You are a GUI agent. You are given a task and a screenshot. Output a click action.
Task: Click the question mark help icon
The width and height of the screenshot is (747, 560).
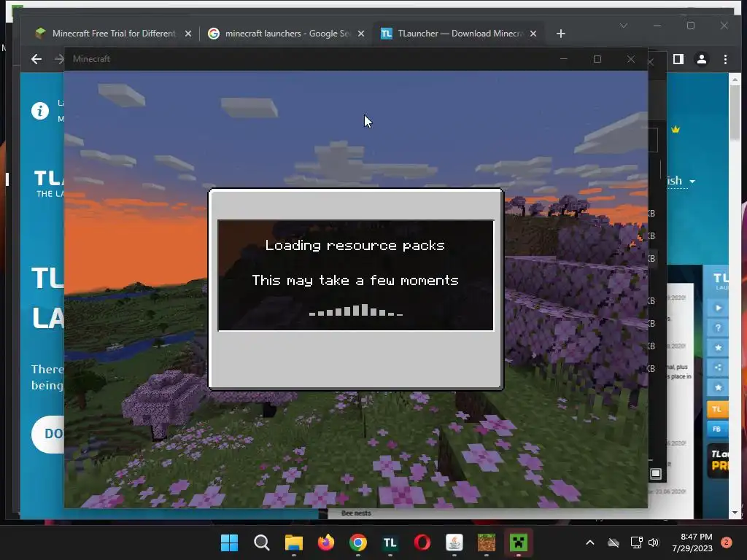click(x=718, y=327)
